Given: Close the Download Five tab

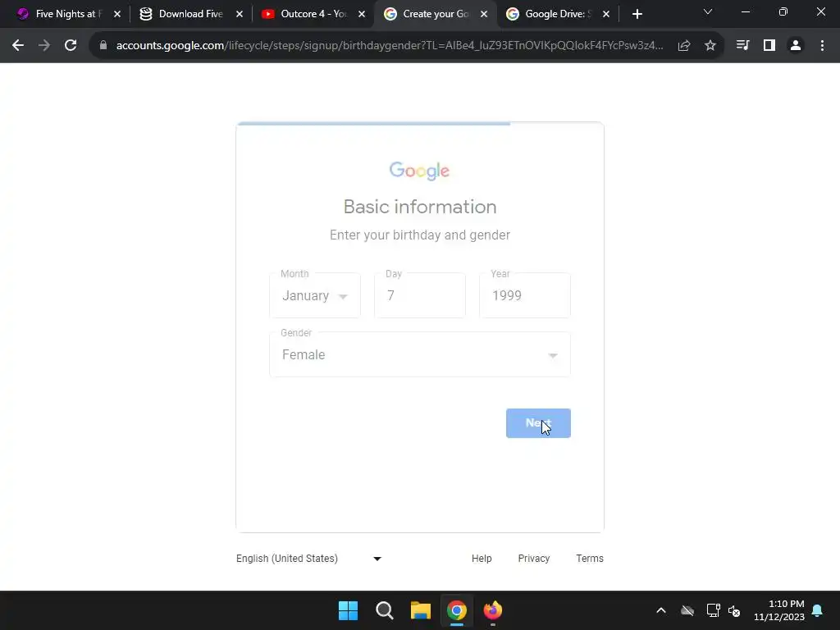Looking at the screenshot, I should (x=240, y=14).
